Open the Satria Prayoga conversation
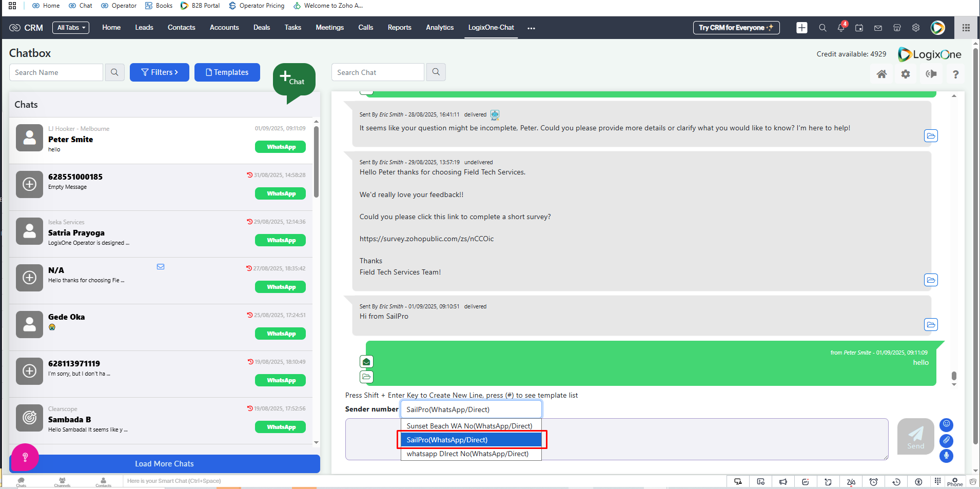Viewport: 980px width, 489px height. pyautogui.click(x=161, y=234)
